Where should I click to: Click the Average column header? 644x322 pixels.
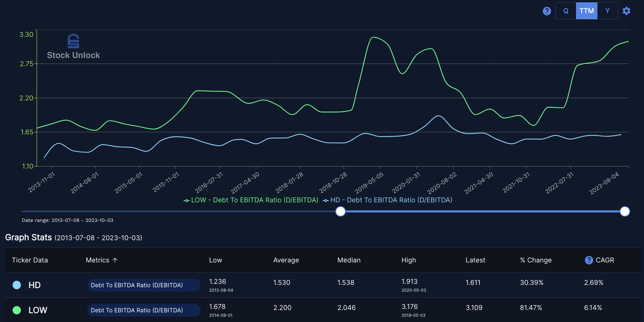(286, 260)
